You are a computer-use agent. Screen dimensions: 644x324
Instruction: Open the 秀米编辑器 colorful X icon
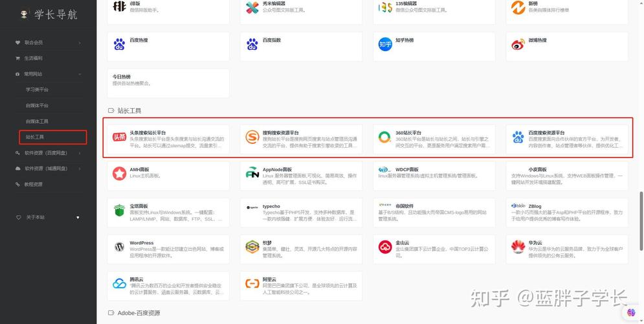(252, 7)
